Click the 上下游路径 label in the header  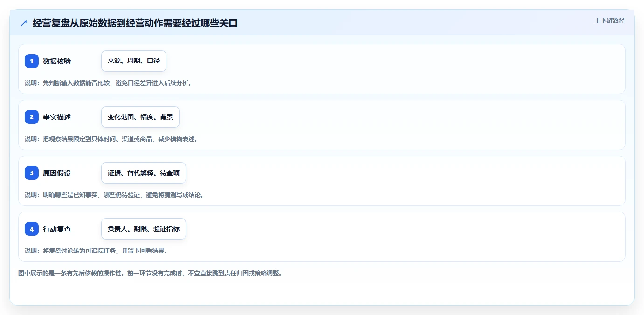609,21
